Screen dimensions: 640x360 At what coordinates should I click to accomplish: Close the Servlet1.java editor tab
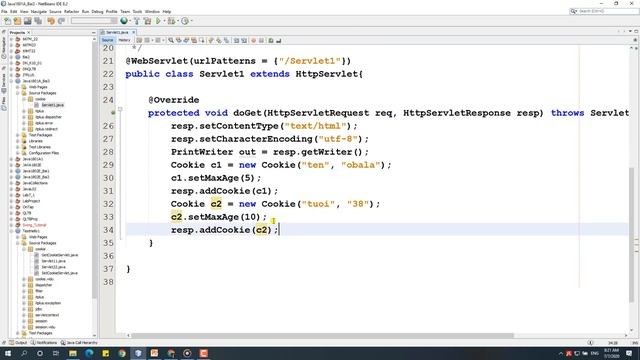(133, 32)
